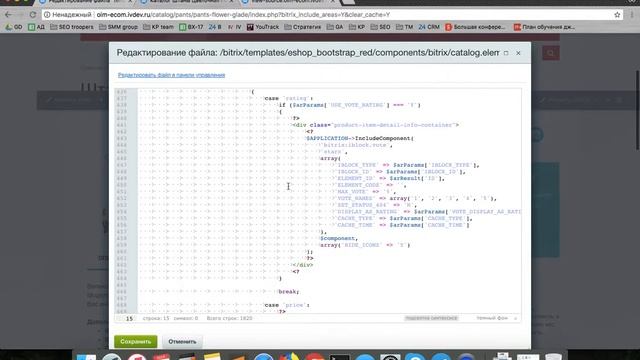Expand the SEO troopers bookmark folder

point(71,27)
